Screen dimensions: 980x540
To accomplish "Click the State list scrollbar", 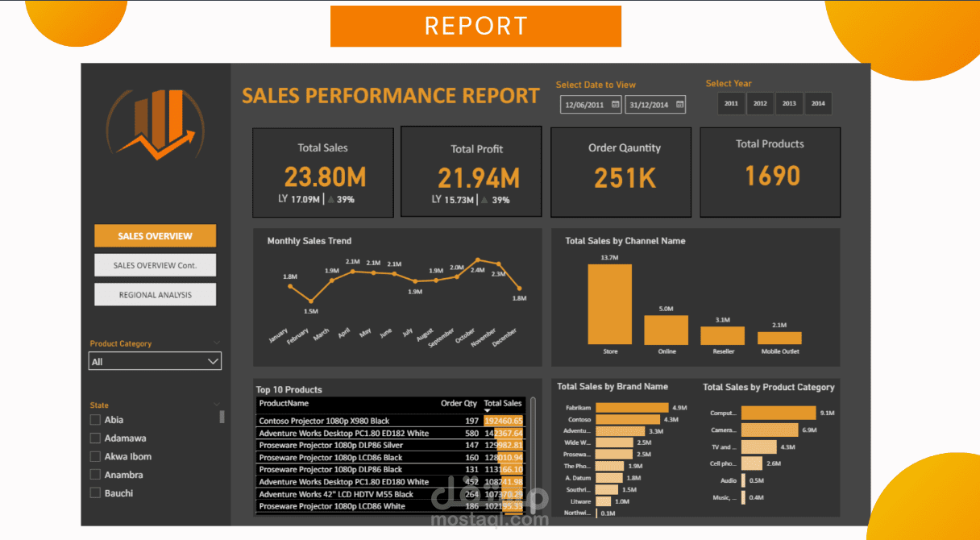I will 221,417.
